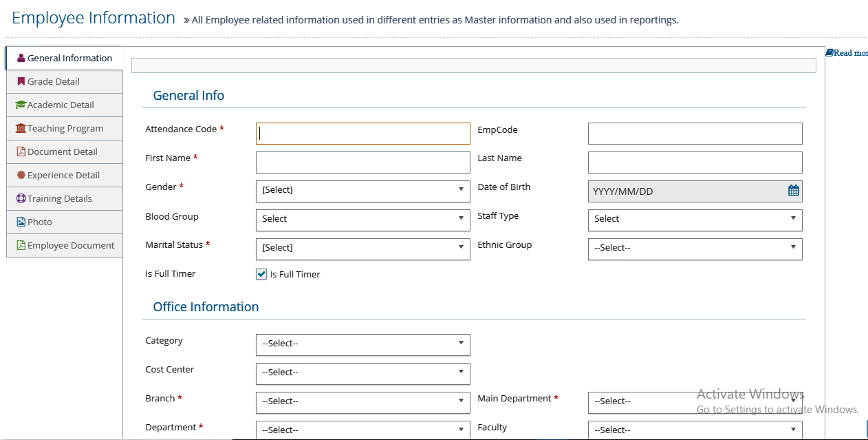Expand the Department dropdown
This screenshot has height=440, width=868.
click(363, 430)
